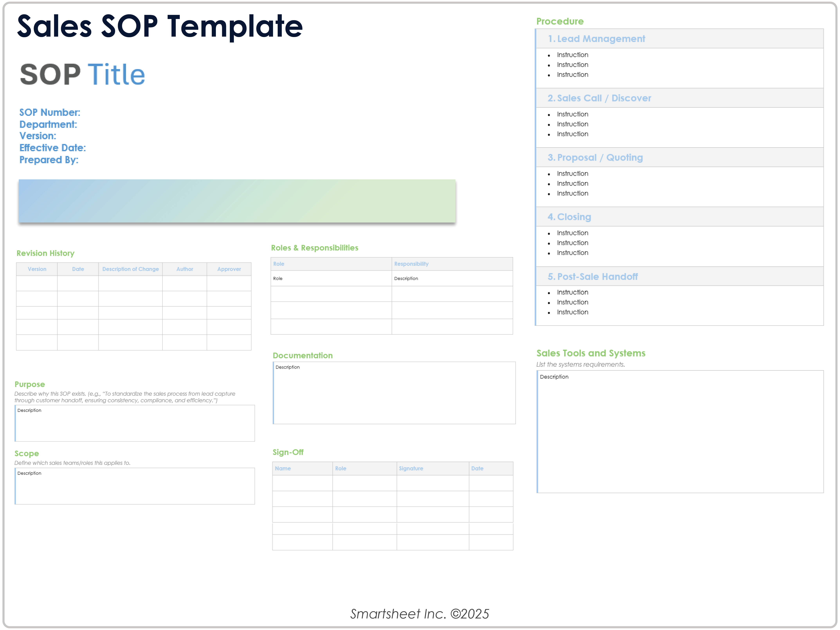This screenshot has height=630, width=840.
Task: Click the Signature column header in Sign-Off
Action: pos(411,468)
